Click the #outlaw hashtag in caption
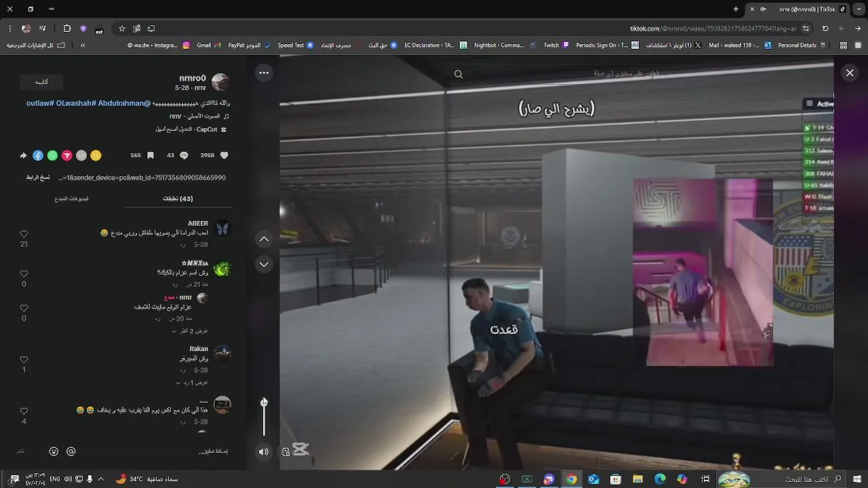 pos(40,103)
